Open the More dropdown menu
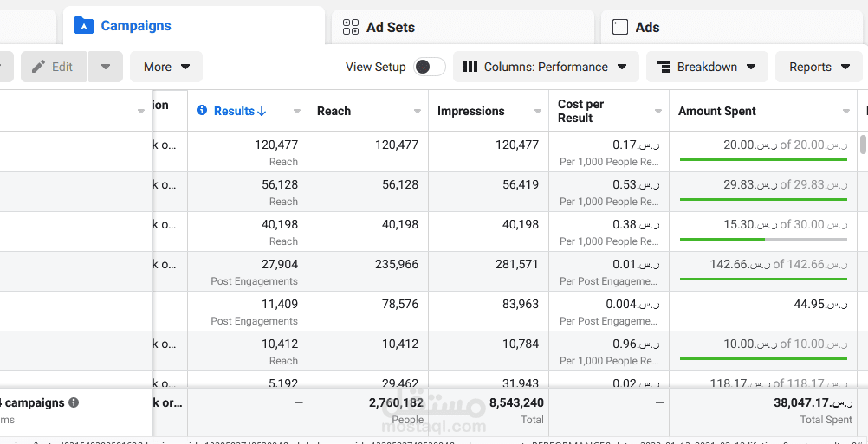The image size is (868, 444). [x=166, y=67]
